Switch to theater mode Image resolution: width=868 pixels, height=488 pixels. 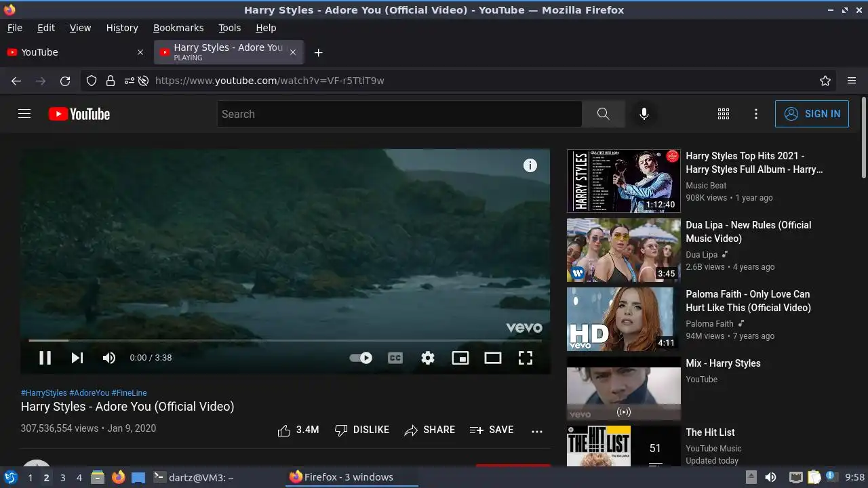pyautogui.click(x=493, y=358)
